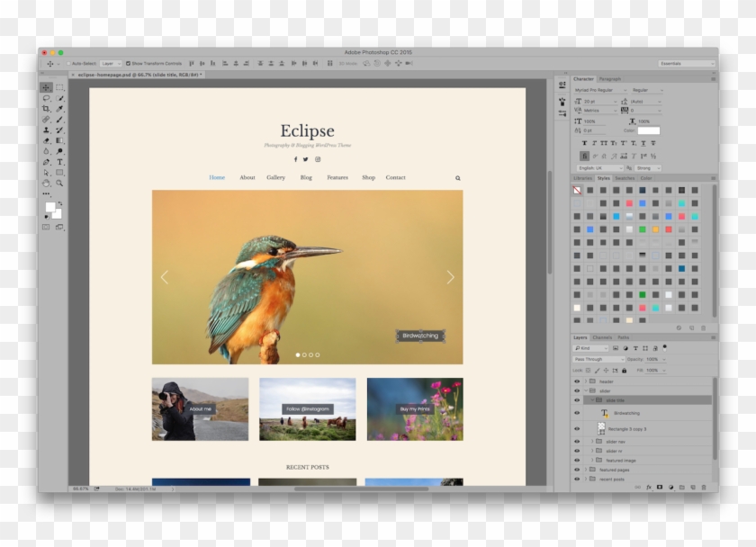Expand the featured pages group
The height and width of the screenshot is (547, 756).
[x=586, y=470]
